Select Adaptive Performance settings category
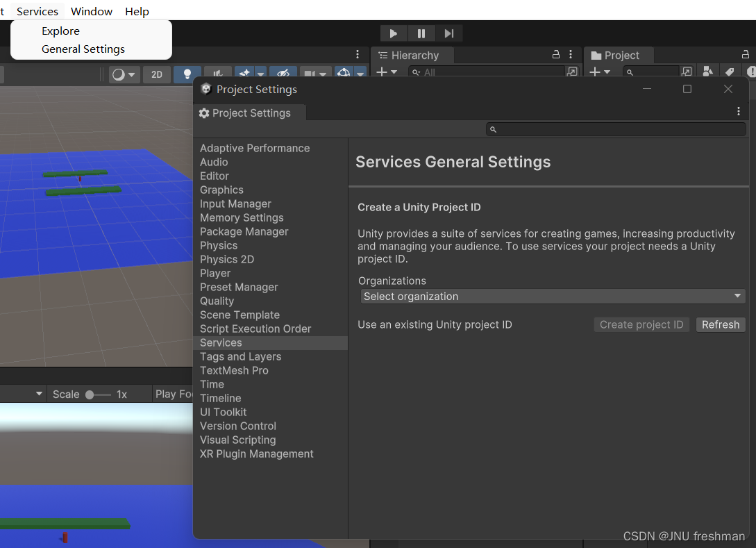 (x=255, y=148)
